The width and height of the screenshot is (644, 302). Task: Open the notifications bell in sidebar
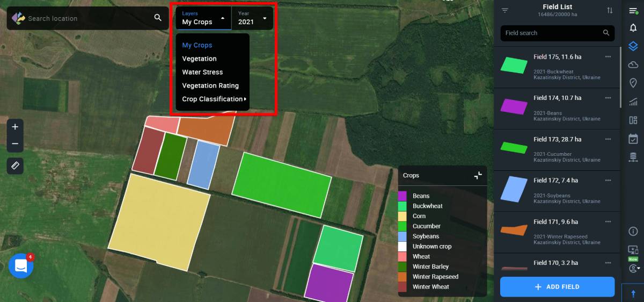tap(633, 28)
